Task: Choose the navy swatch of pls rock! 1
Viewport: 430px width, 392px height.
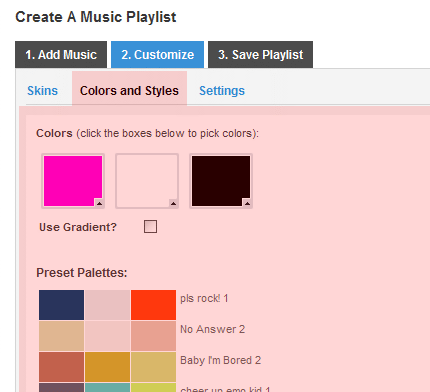Action: coord(61,305)
